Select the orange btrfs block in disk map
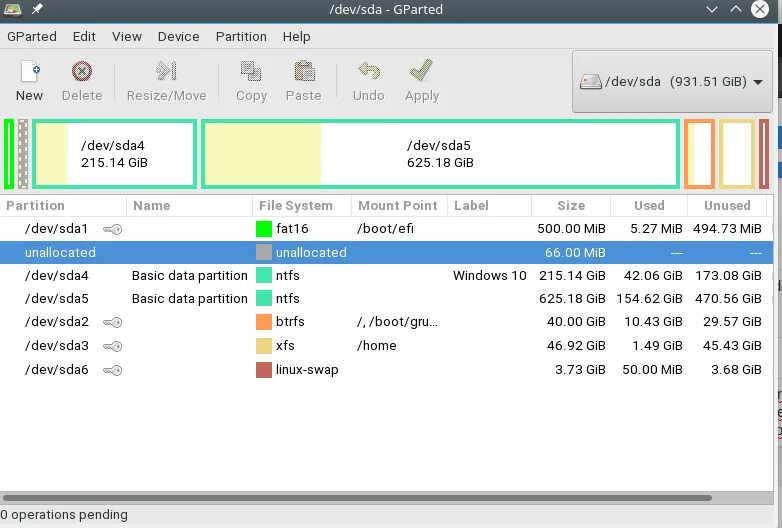The width and height of the screenshot is (782, 528). click(x=699, y=154)
